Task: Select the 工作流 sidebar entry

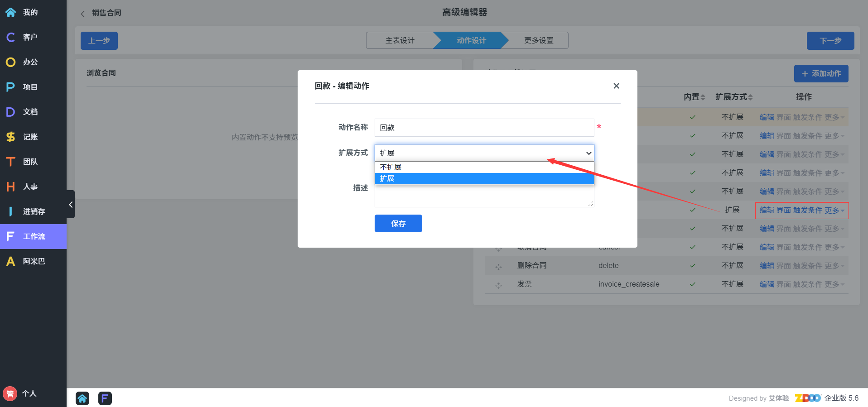Action: pos(33,236)
